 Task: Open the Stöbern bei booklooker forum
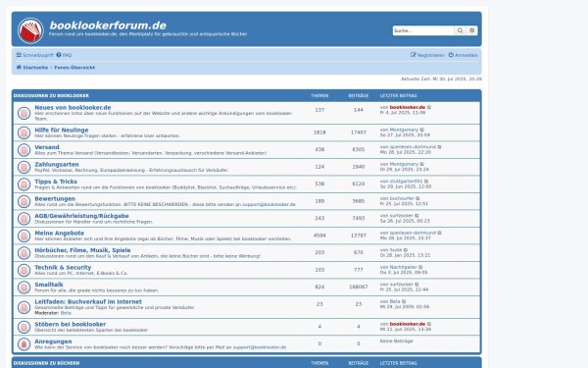71,324
